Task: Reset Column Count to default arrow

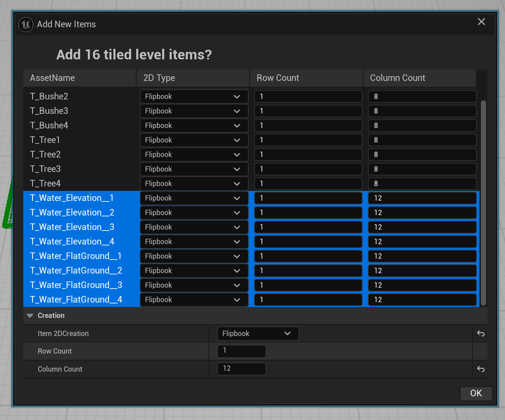Action: coord(480,369)
